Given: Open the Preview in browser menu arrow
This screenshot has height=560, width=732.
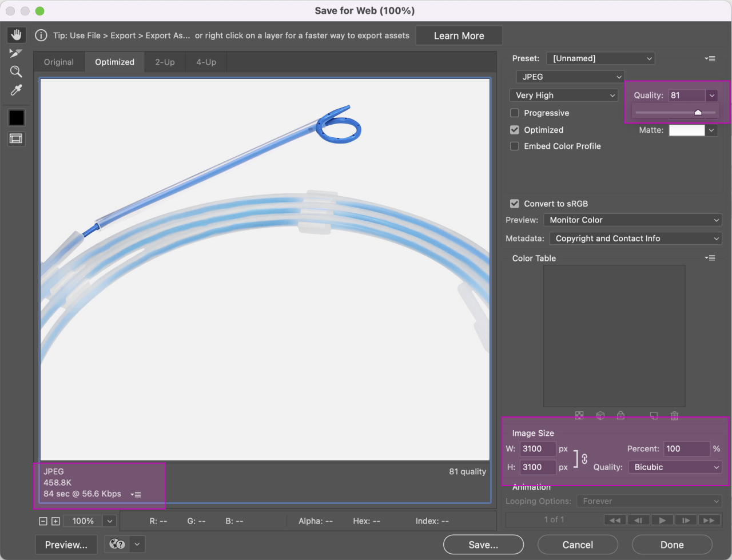Looking at the screenshot, I should click(x=136, y=544).
